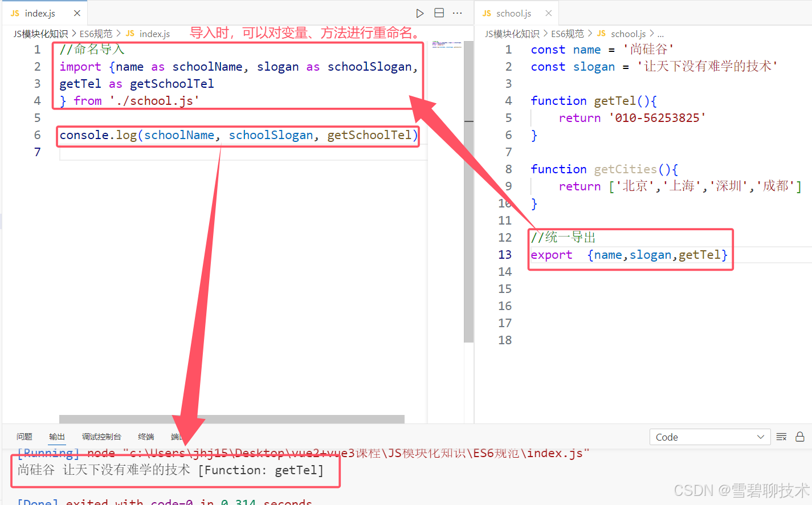Viewport: 812px width, 505px height.
Task: Click JS模块化知识 breadcrumb in school.js editor
Action: click(x=512, y=34)
